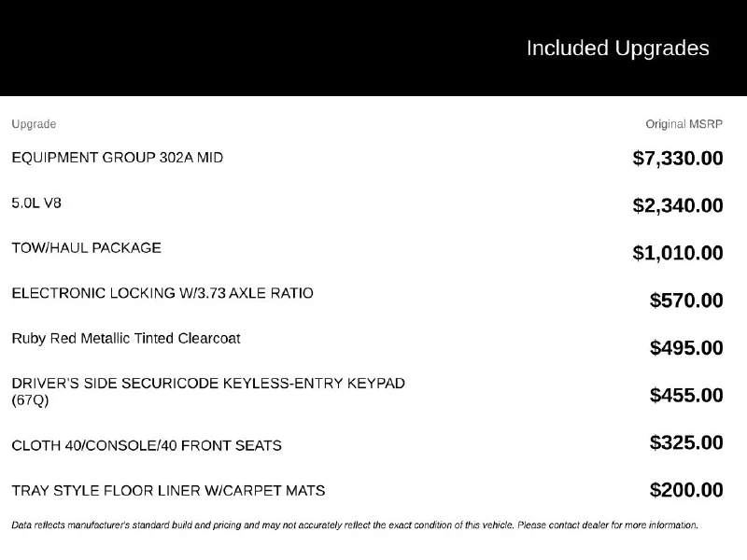This screenshot has height=560, width=747.
Task: Click the $1,010.00 price value
Action: (x=678, y=253)
